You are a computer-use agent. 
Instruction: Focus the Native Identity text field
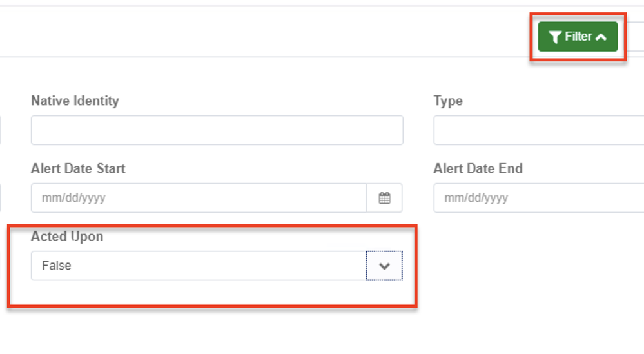click(x=217, y=130)
